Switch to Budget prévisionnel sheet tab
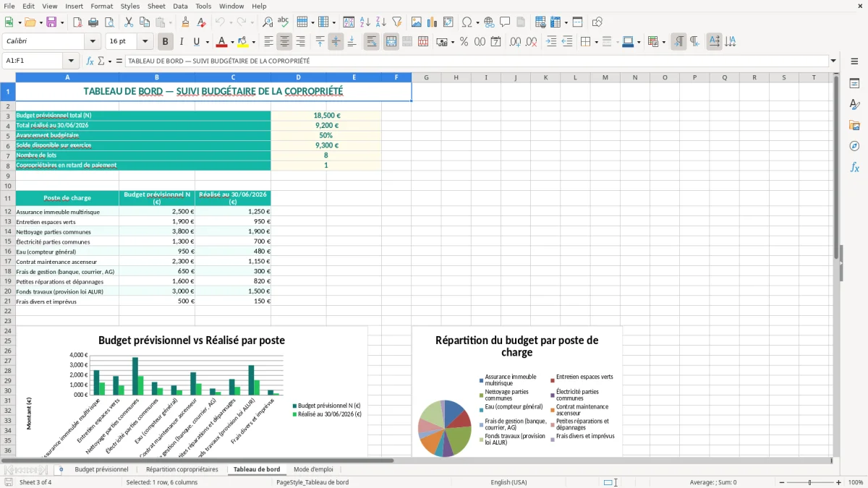Viewport: 868px width, 488px height. tap(101, 469)
